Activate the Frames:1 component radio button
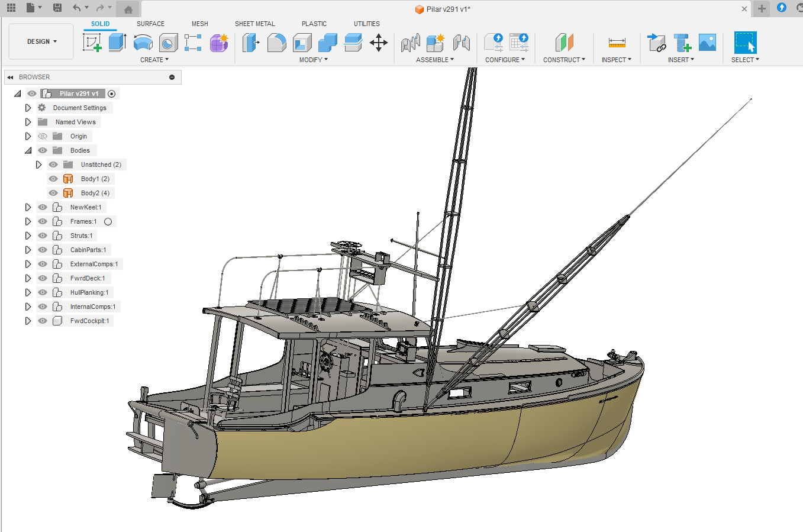Image resolution: width=803 pixels, height=532 pixels. (x=108, y=221)
